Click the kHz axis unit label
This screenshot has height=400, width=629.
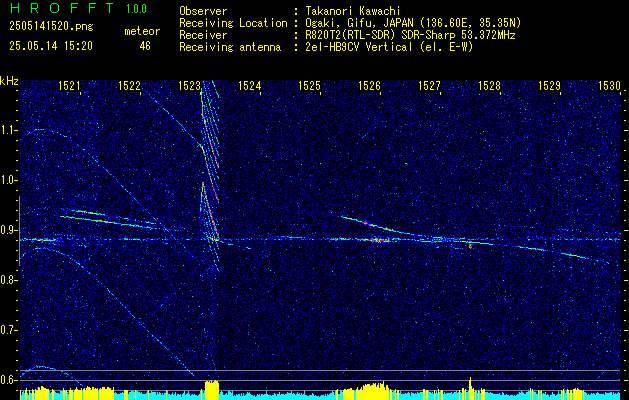10,81
